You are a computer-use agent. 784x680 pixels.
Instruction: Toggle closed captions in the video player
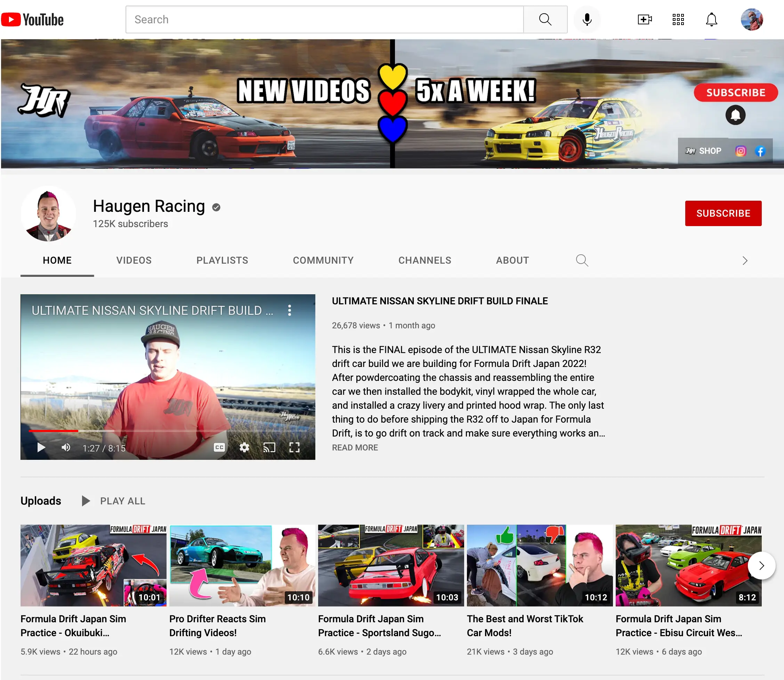pyautogui.click(x=219, y=447)
